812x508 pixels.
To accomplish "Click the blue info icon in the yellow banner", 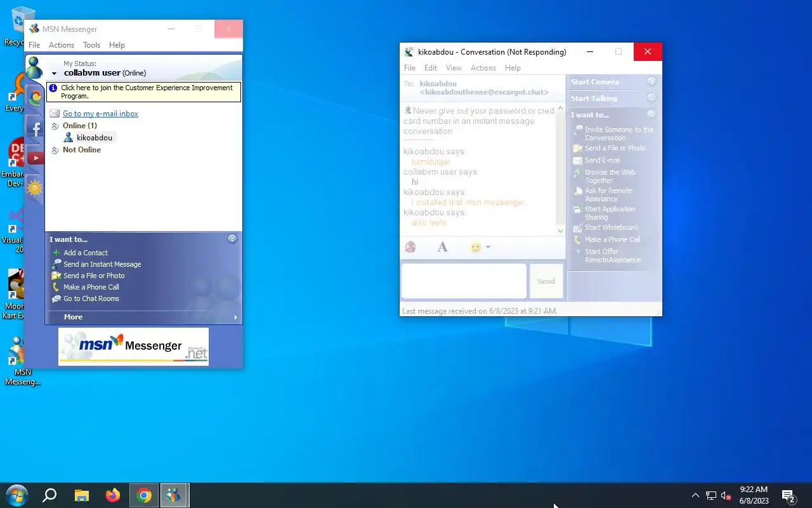I will tap(53, 88).
